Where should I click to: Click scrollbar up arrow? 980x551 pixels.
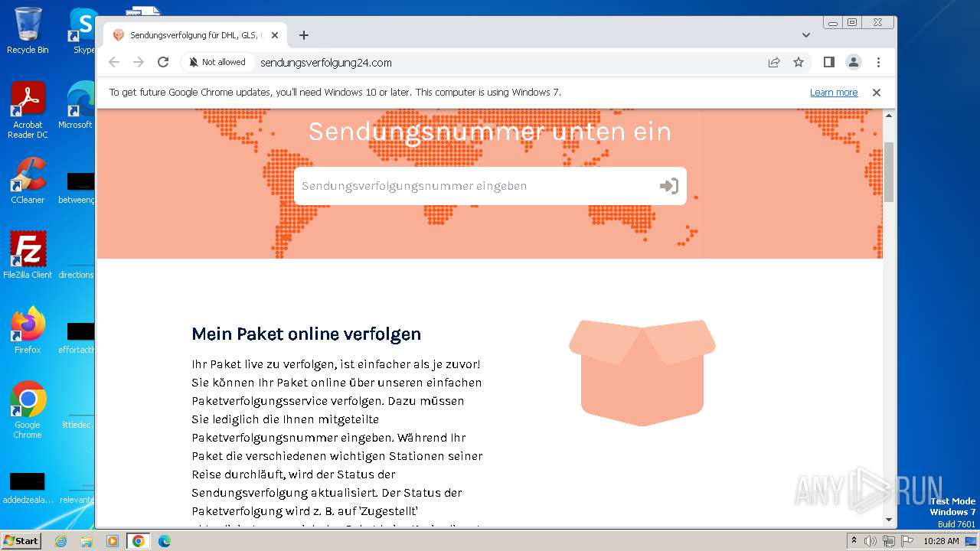889,116
